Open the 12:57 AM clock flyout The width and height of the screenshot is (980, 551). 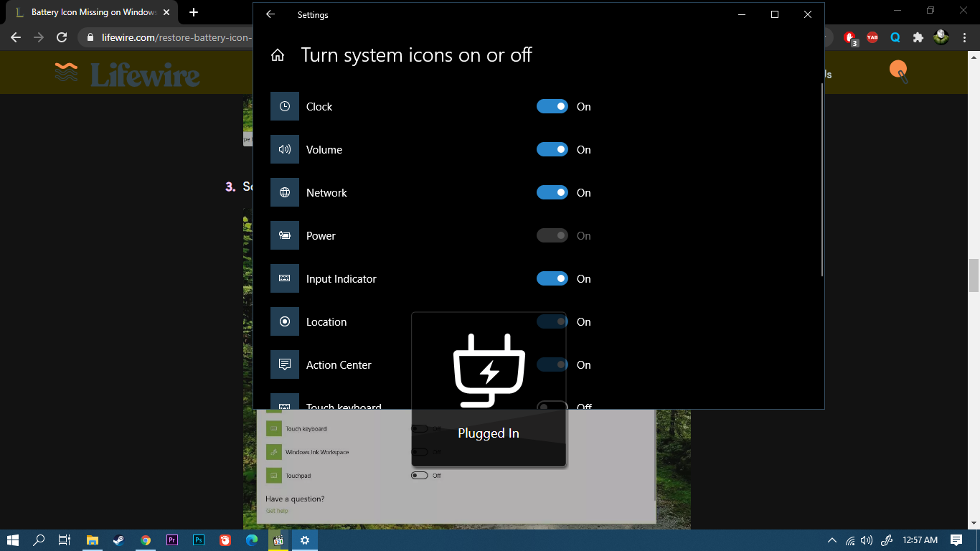click(920, 540)
